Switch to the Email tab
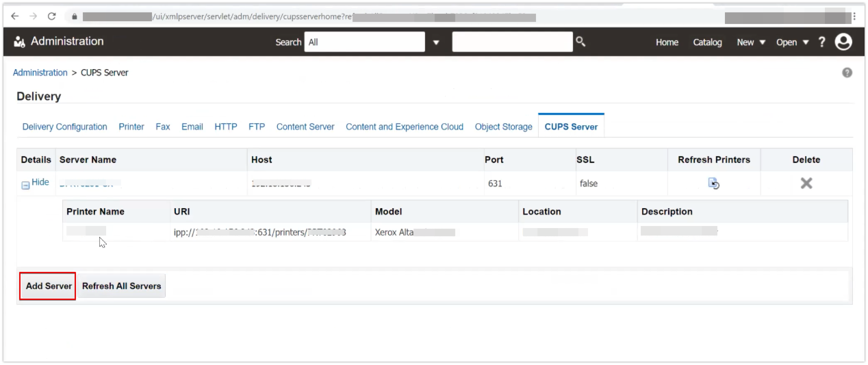This screenshot has width=868, height=365. (x=192, y=127)
